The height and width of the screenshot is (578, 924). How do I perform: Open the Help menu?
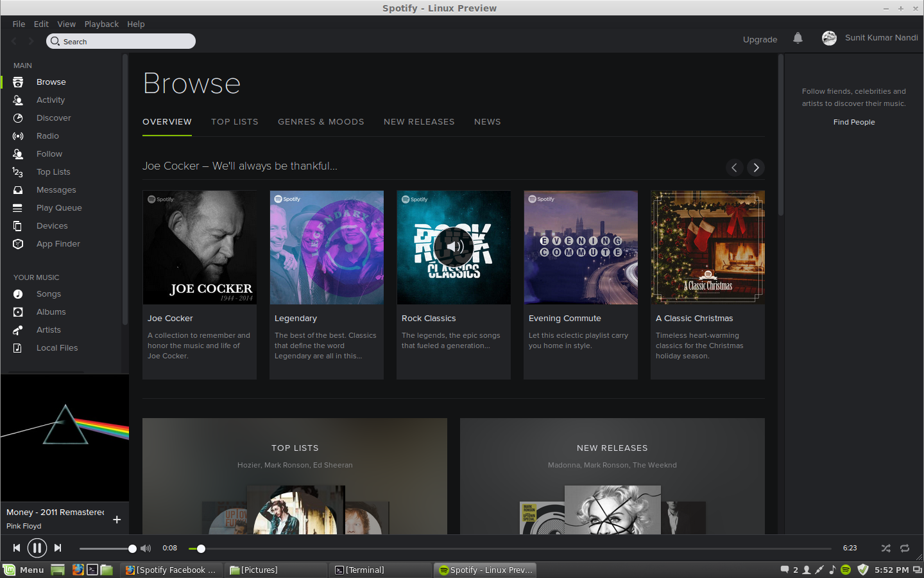tap(136, 24)
